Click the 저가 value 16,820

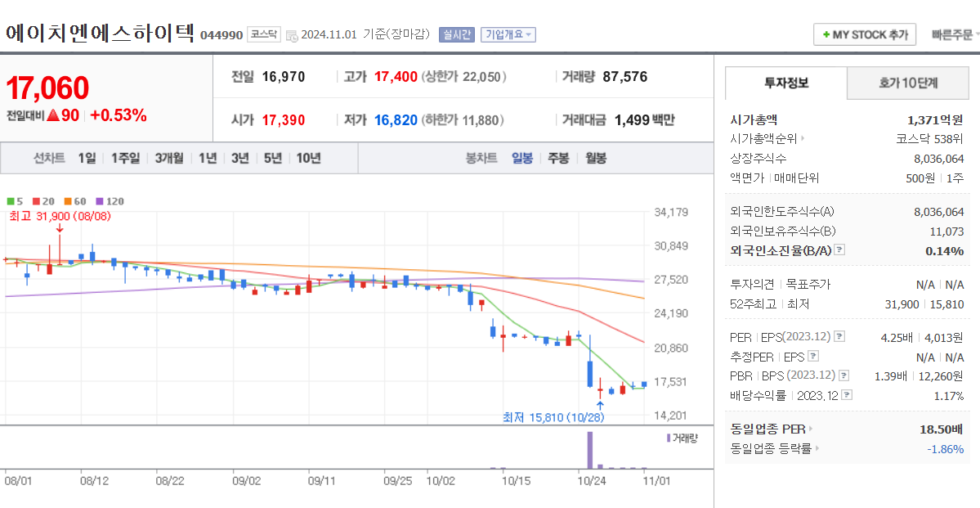396,120
